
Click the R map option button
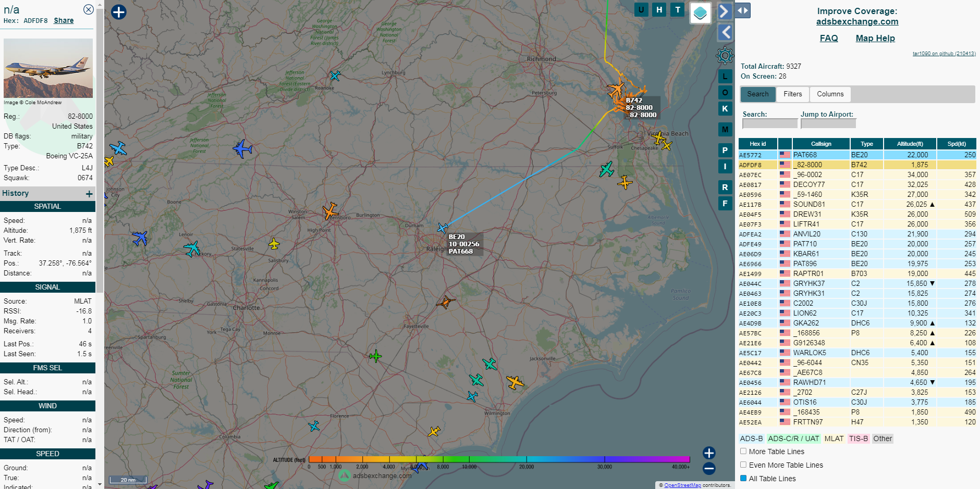pyautogui.click(x=725, y=187)
